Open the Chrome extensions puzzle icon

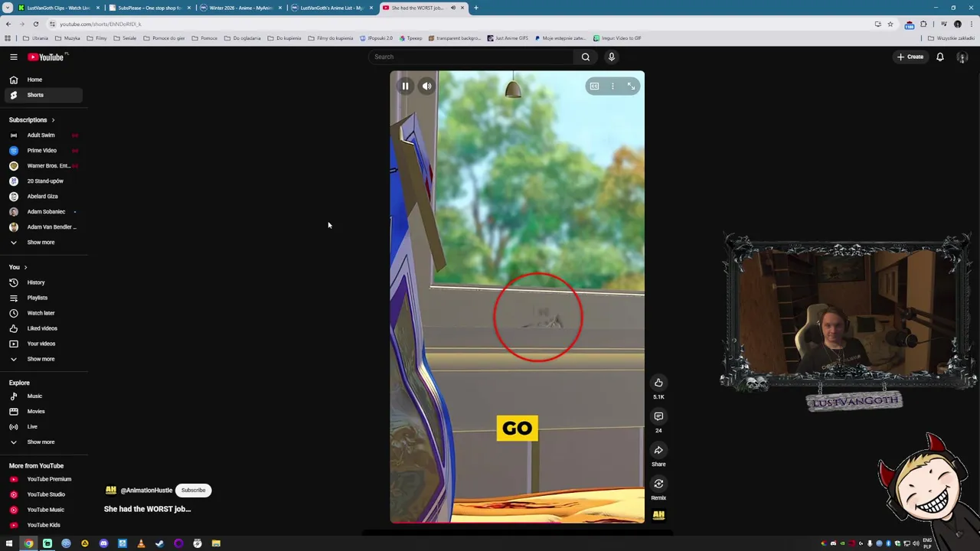tap(923, 24)
